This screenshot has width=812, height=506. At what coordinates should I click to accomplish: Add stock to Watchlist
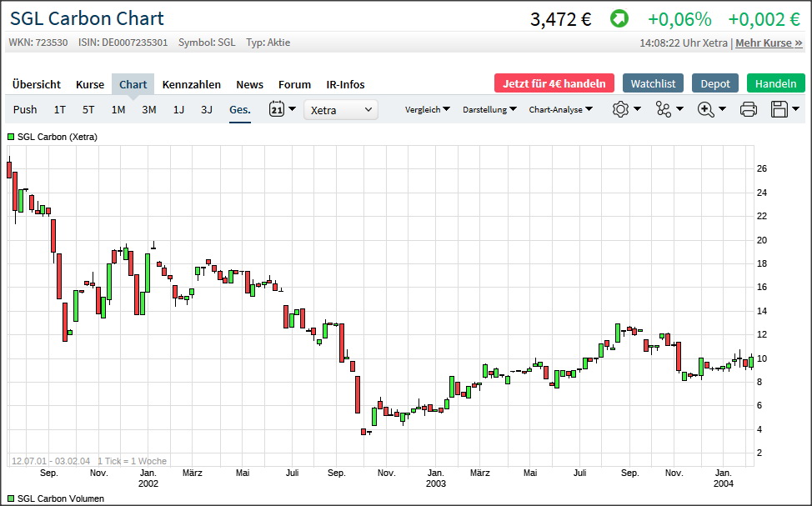[x=653, y=83]
